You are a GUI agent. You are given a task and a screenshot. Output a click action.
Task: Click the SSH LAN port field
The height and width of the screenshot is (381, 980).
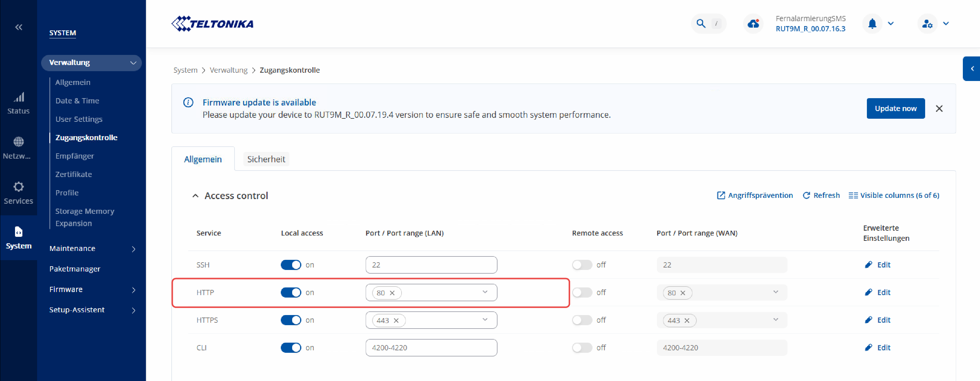tap(431, 265)
